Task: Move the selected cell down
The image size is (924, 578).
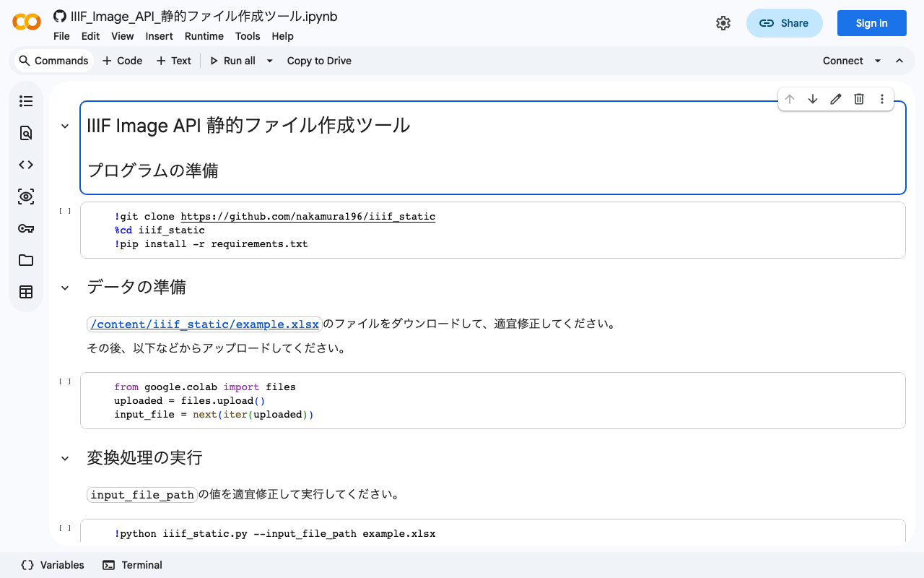Action: point(812,99)
